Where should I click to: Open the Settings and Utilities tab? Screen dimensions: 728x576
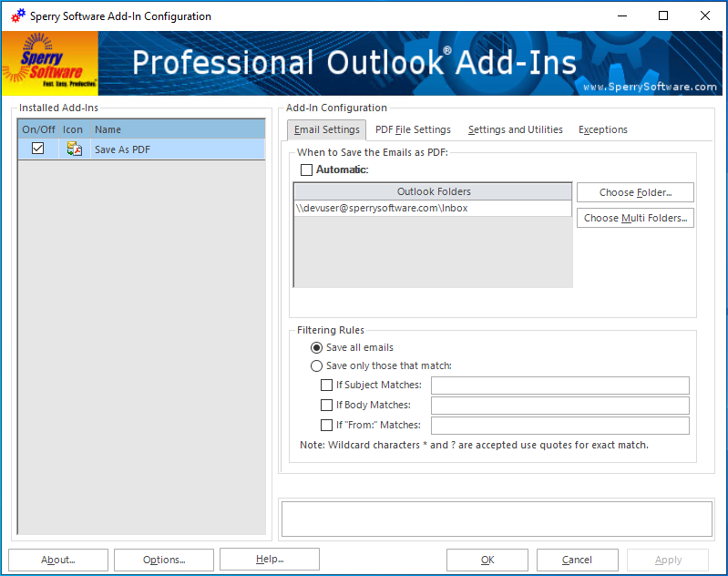(516, 129)
